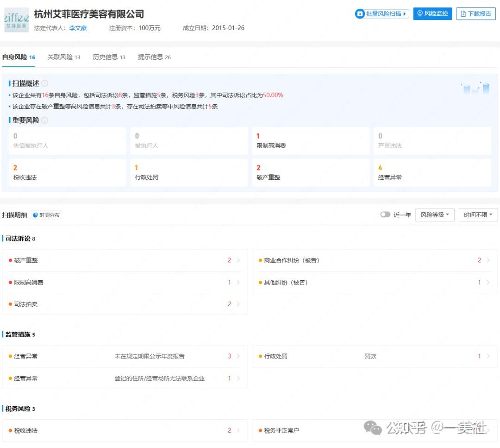
Task: Click company name 杭州艾菲医疗美容有限公司
Action: [x=89, y=14]
